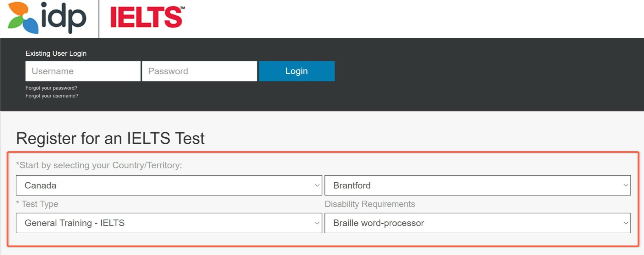Click the 'Register for an IELTS Test' heading
644x255 pixels.
click(x=110, y=138)
